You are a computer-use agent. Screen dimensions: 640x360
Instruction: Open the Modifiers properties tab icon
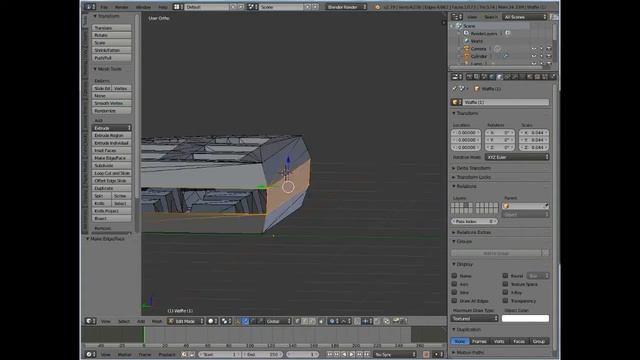click(x=514, y=77)
